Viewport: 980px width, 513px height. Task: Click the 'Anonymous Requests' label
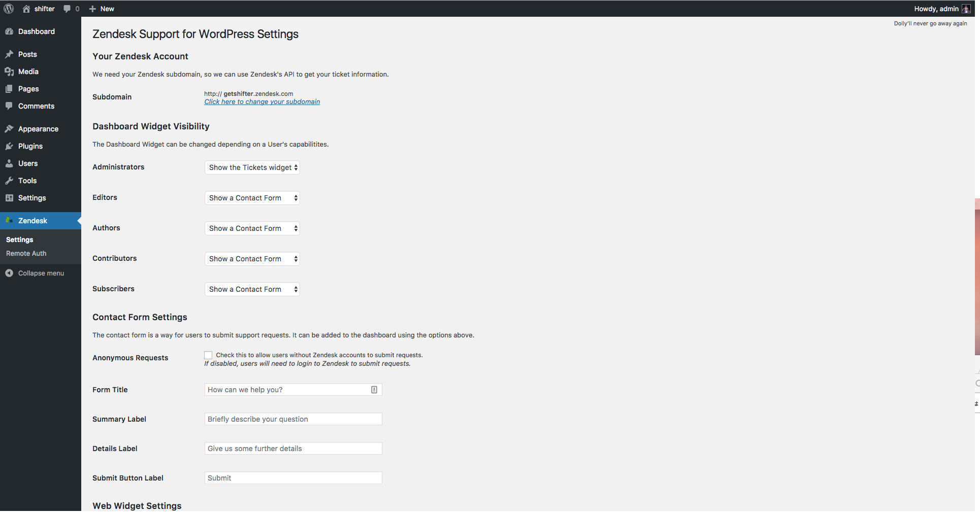click(x=130, y=358)
